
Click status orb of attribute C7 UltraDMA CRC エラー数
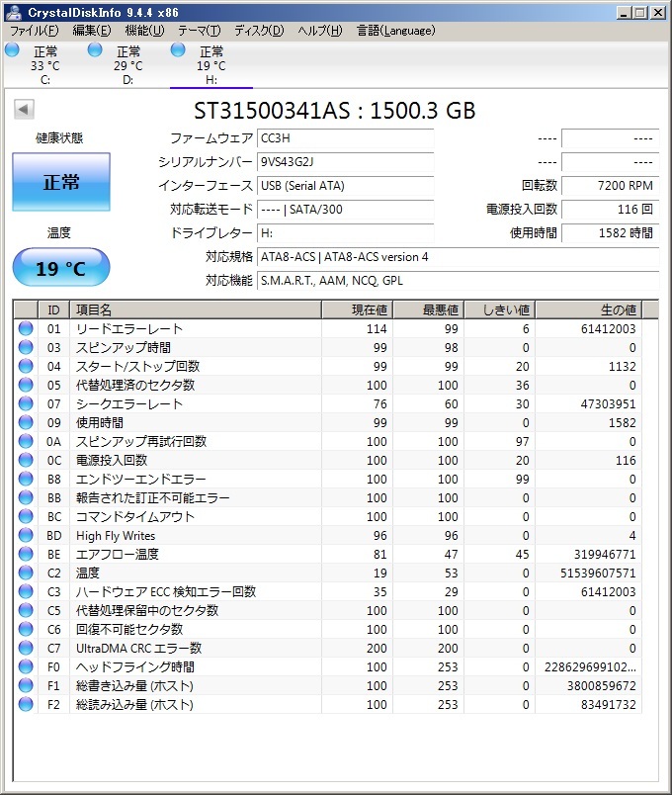tap(26, 648)
